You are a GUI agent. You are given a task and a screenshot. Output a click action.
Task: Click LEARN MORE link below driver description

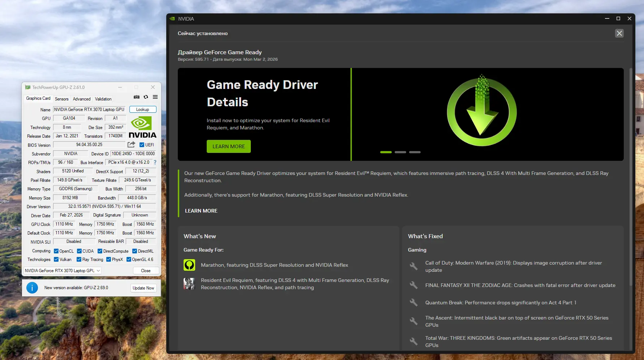[201, 211]
